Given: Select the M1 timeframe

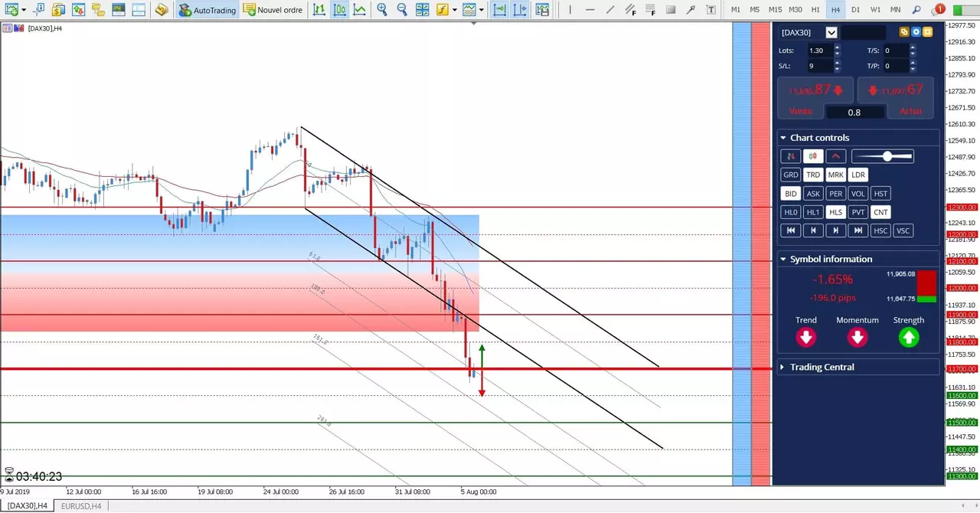Looking at the screenshot, I should 736,10.
